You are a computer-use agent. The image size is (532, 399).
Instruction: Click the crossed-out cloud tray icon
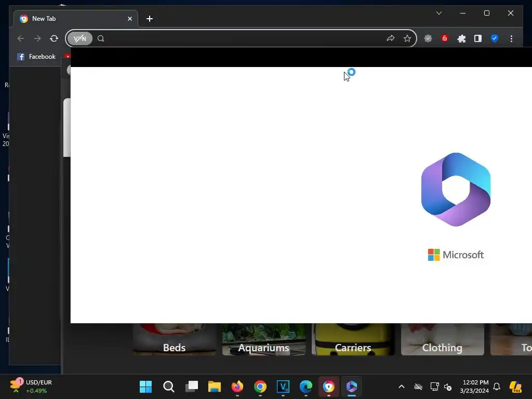tap(418, 387)
